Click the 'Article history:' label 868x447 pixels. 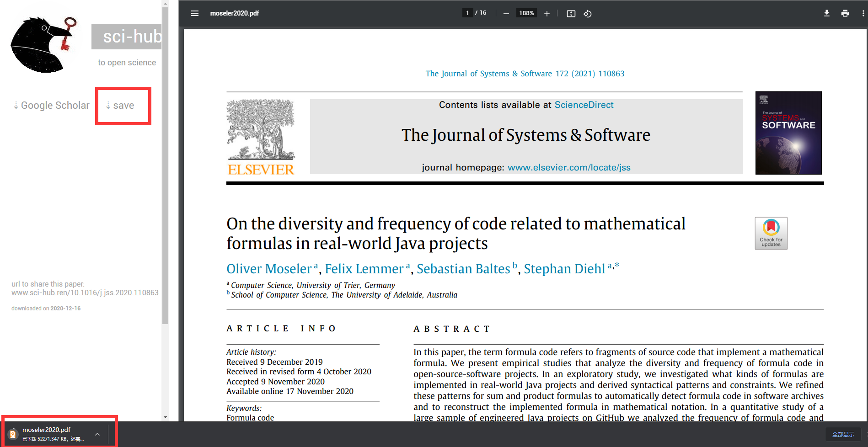(x=251, y=352)
